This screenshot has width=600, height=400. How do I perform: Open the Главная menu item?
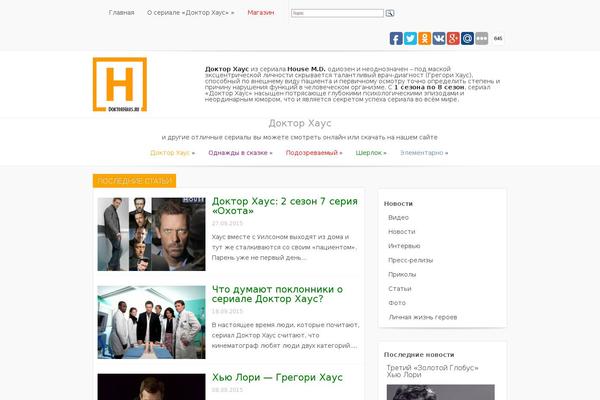(121, 13)
